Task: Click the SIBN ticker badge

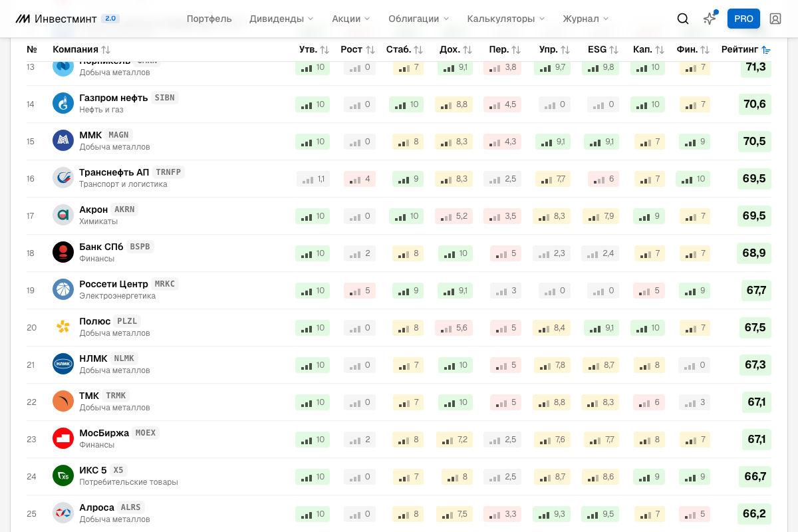Action: 165,98
